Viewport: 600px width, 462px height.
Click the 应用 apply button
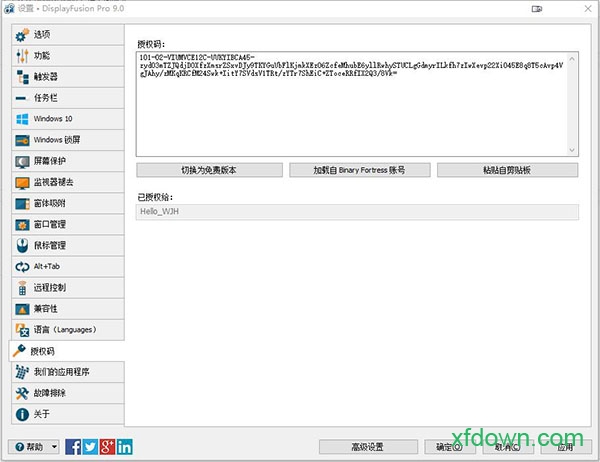[x=566, y=447]
